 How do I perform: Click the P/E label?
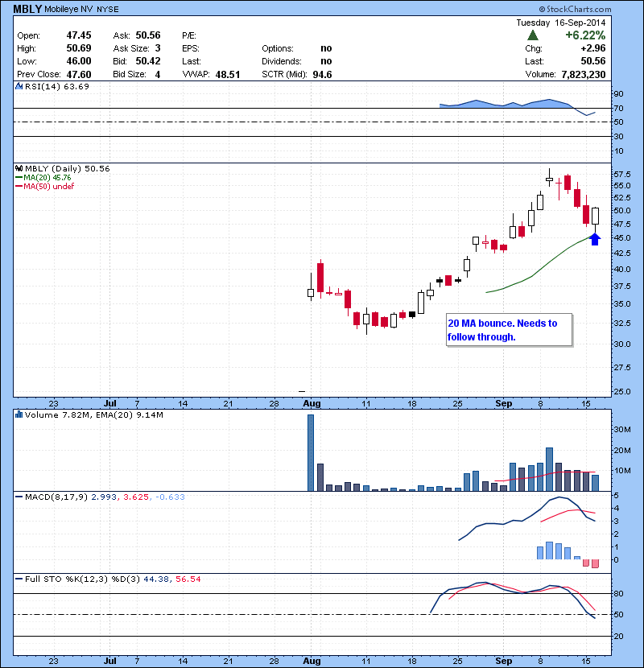tap(189, 35)
